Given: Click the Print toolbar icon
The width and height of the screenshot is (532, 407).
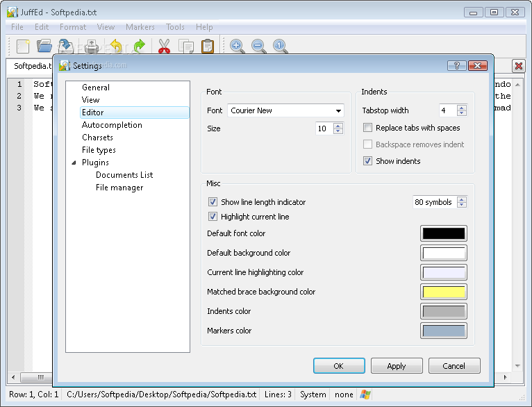Looking at the screenshot, I should tap(91, 47).
